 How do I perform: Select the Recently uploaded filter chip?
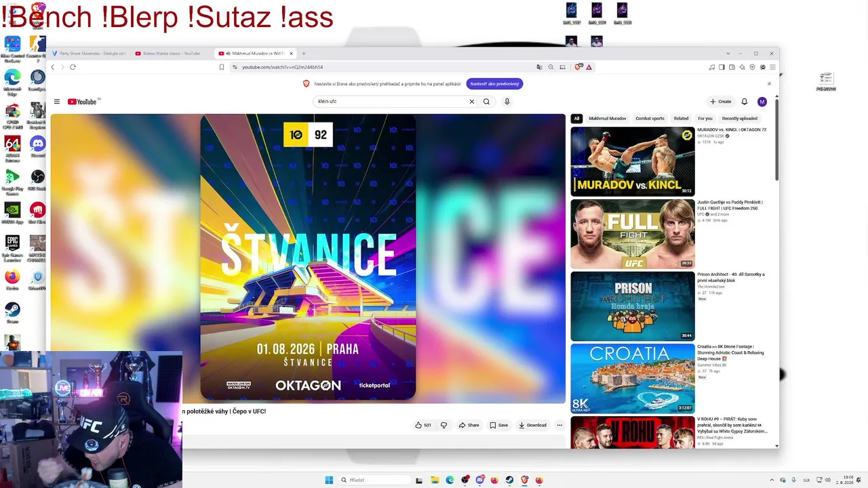(740, 119)
